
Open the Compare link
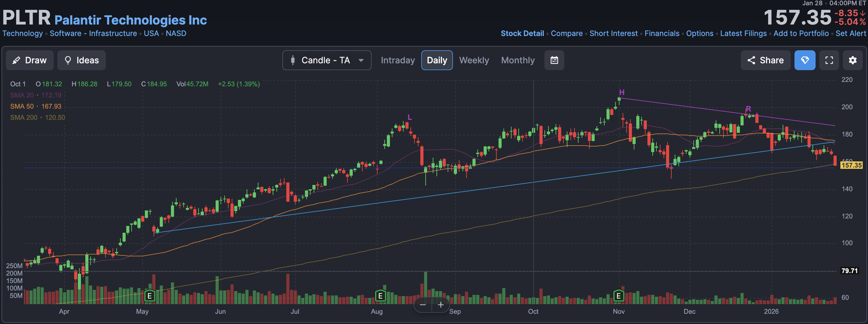point(566,34)
